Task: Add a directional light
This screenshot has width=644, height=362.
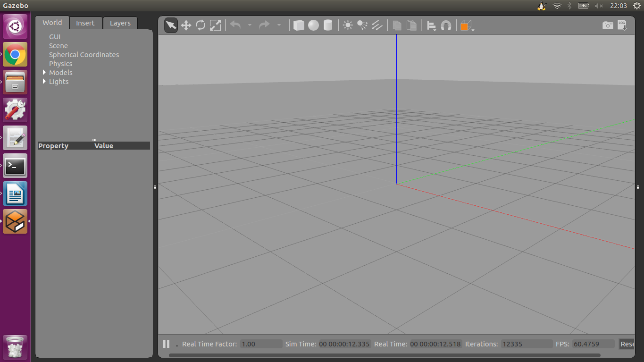Action: pos(377,25)
